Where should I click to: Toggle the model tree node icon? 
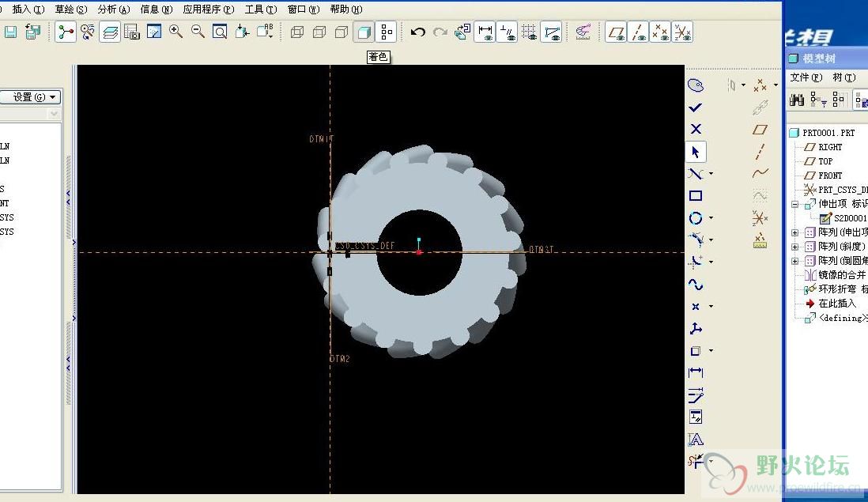[x=66, y=32]
